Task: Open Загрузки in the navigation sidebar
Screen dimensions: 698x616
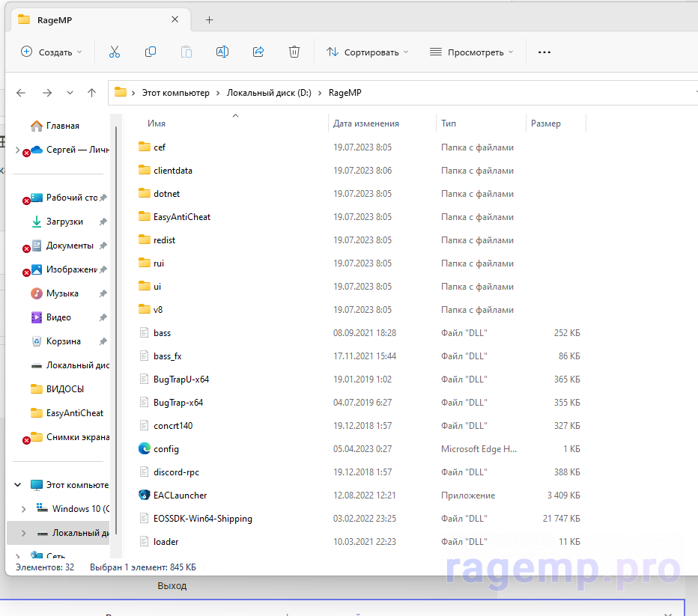Action: pos(64,222)
